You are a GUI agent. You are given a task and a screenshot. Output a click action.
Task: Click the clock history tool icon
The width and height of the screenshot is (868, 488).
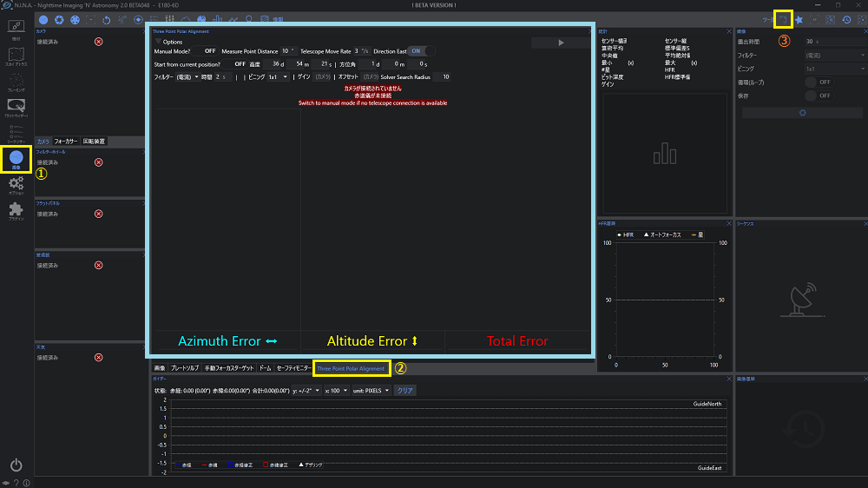[846, 19]
